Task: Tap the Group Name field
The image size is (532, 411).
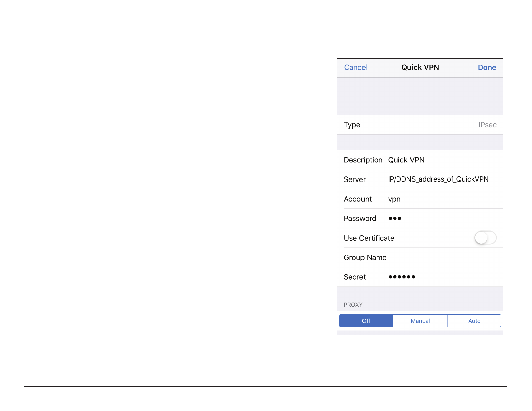Action: coord(420,257)
